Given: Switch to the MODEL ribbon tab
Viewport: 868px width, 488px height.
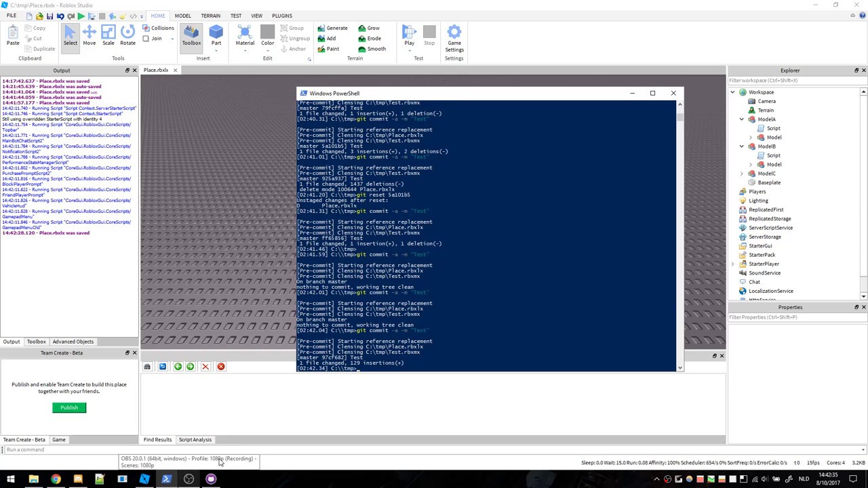Looking at the screenshot, I should pos(182,16).
